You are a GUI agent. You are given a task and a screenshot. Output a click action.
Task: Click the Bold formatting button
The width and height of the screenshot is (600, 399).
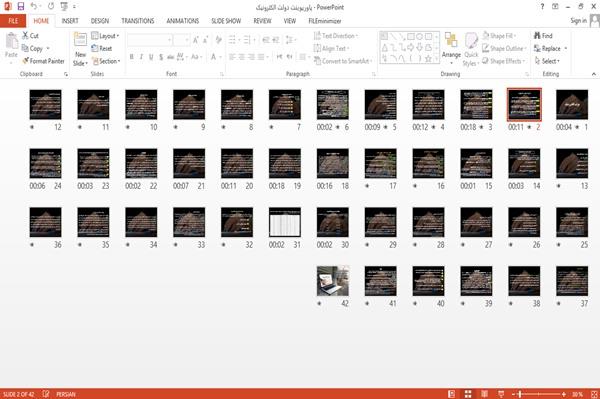pyautogui.click(x=132, y=57)
